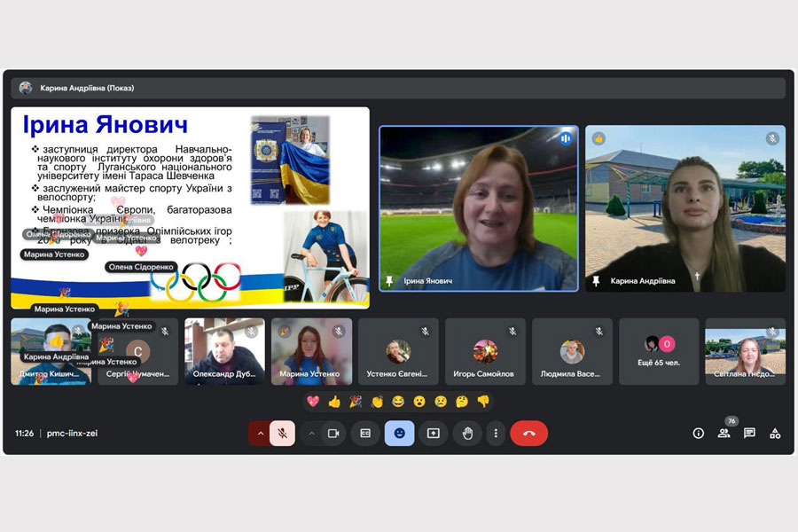The image size is (798, 532).
Task: Click presenter avatar in top bar
Action: pyautogui.click(x=26, y=88)
